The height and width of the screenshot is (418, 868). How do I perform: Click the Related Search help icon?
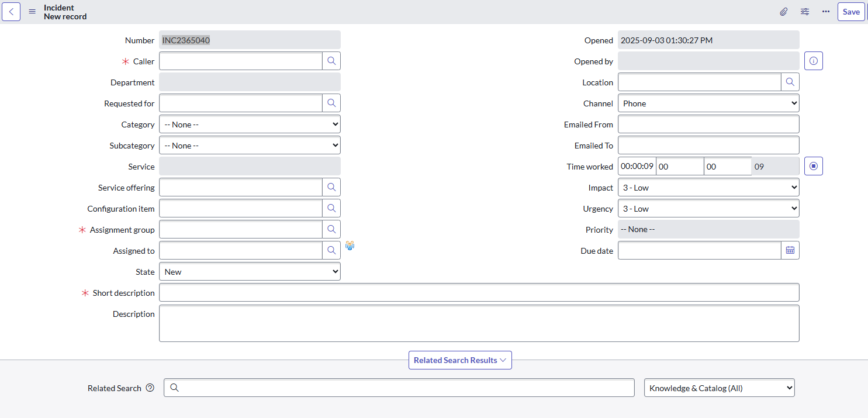(x=150, y=388)
